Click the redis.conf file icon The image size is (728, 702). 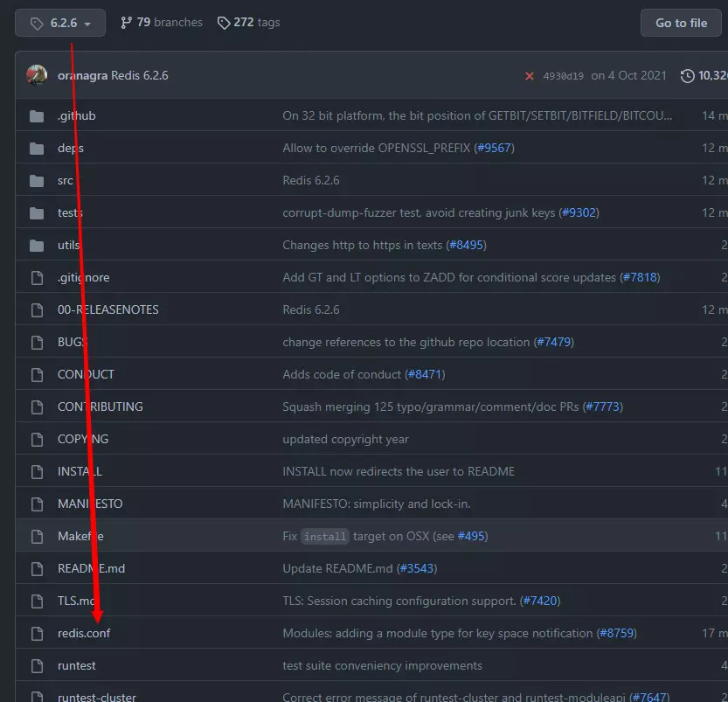(x=37, y=633)
